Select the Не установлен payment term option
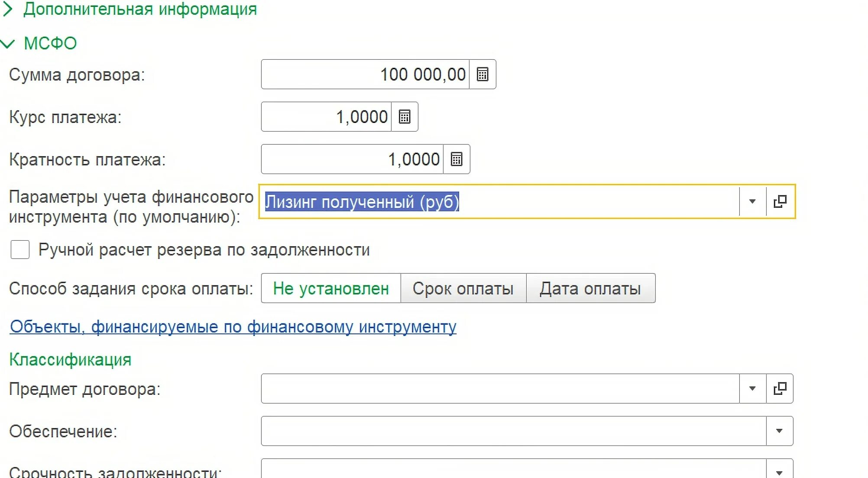Screen dimensions: 868x478 pyautogui.click(x=331, y=288)
